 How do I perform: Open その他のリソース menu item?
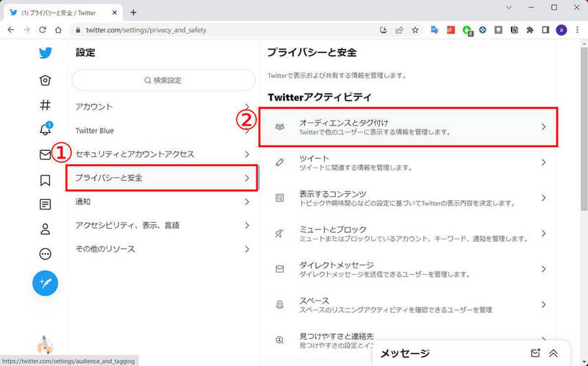pos(162,249)
